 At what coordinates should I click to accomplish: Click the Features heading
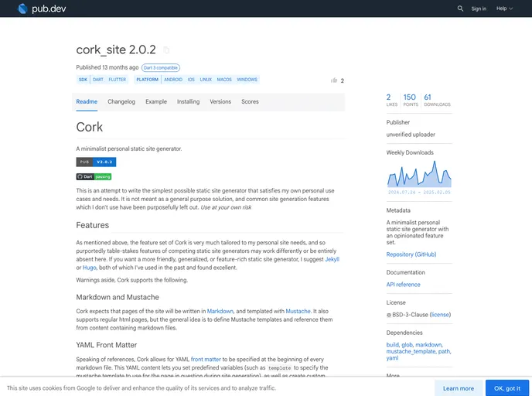coord(92,225)
